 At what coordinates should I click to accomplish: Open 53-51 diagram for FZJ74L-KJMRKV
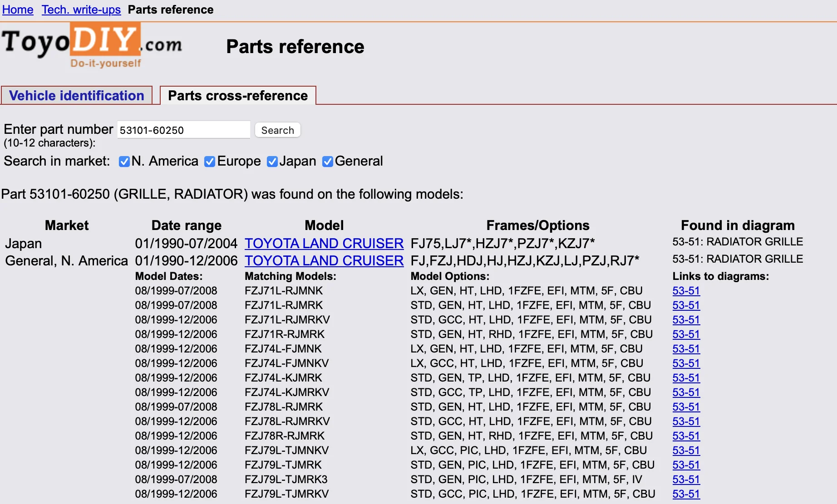[x=686, y=392]
